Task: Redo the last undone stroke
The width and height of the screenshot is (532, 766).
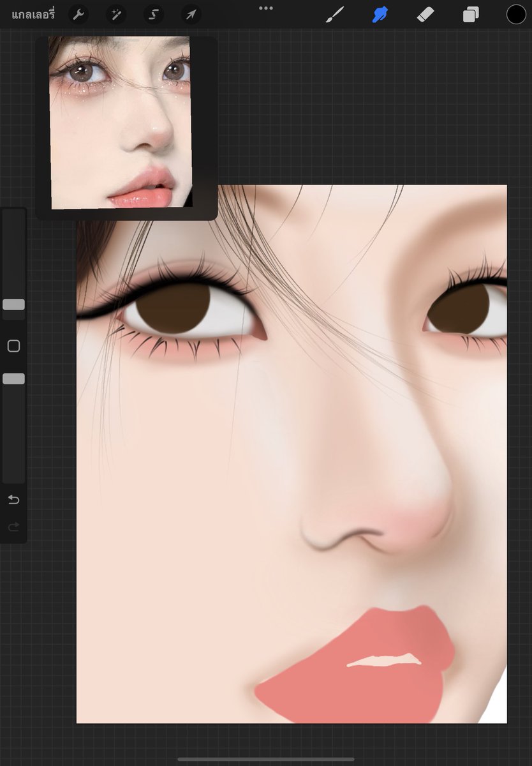Action: [x=13, y=527]
